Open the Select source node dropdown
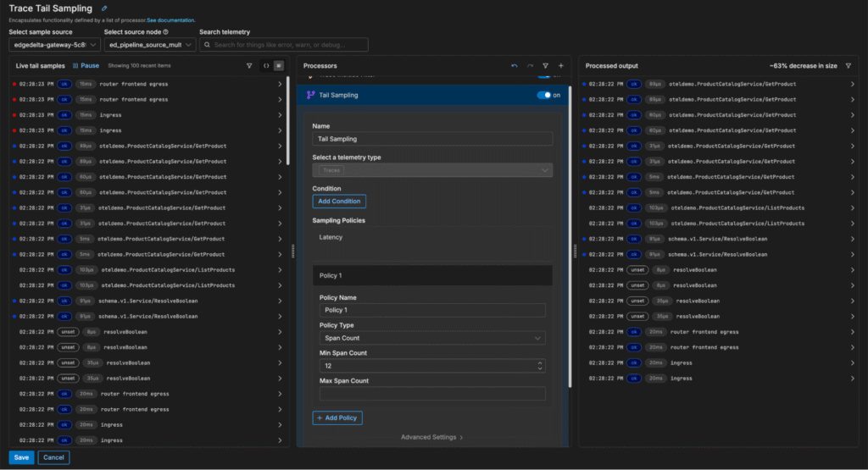This screenshot has width=868, height=470. click(x=148, y=45)
